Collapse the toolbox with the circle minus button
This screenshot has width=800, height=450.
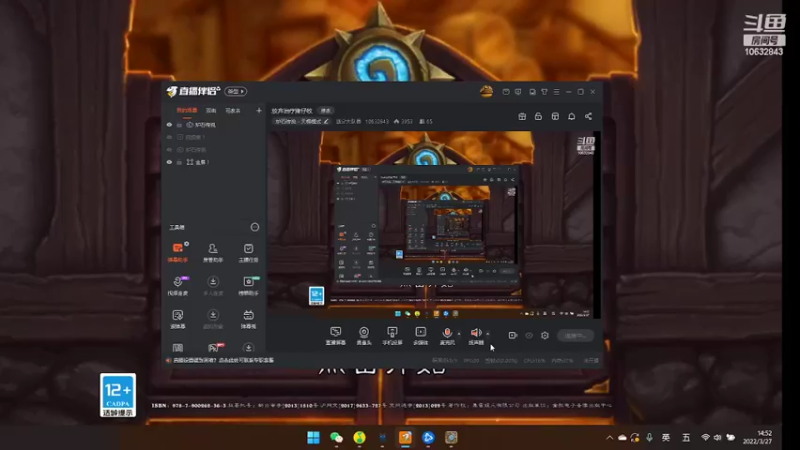(x=255, y=227)
